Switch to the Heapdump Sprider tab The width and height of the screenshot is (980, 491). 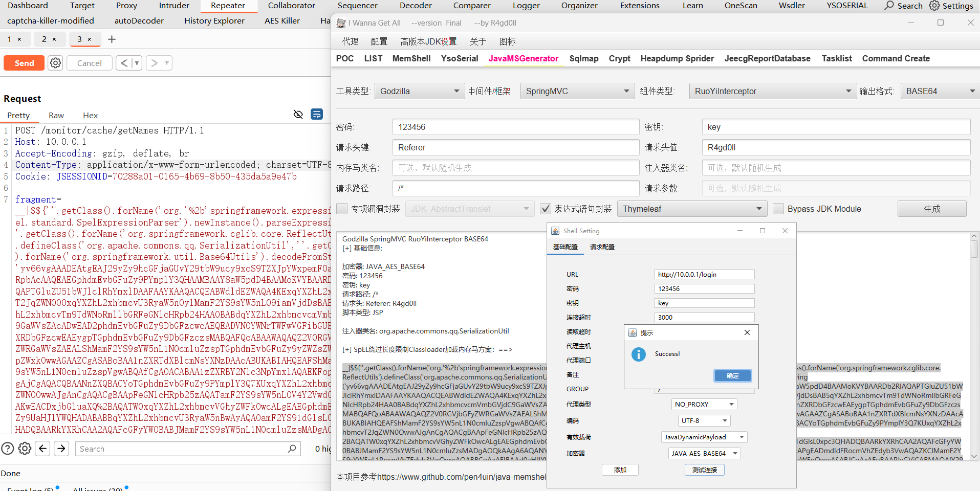tap(677, 59)
